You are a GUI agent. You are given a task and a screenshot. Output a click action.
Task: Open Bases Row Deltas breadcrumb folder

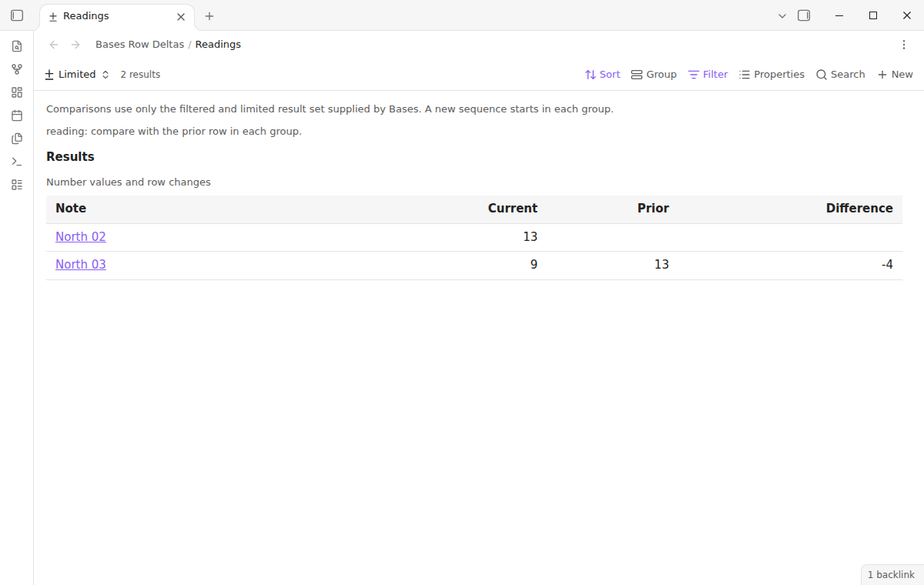[139, 45]
